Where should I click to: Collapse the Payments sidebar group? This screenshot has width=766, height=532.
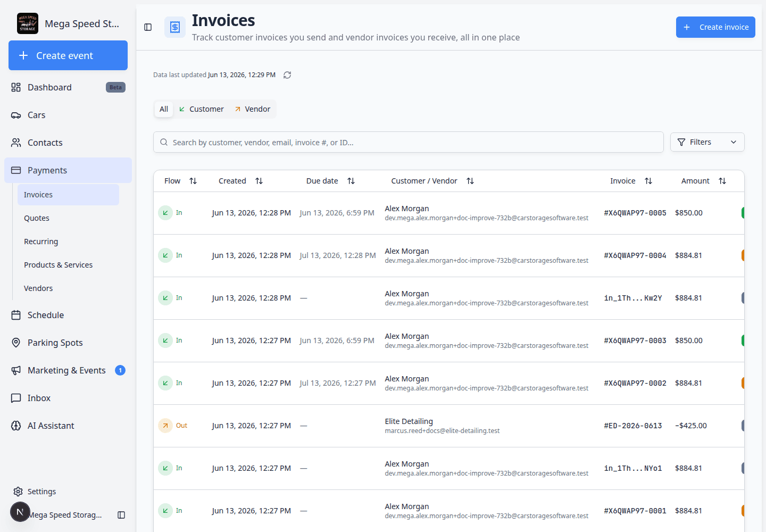68,170
